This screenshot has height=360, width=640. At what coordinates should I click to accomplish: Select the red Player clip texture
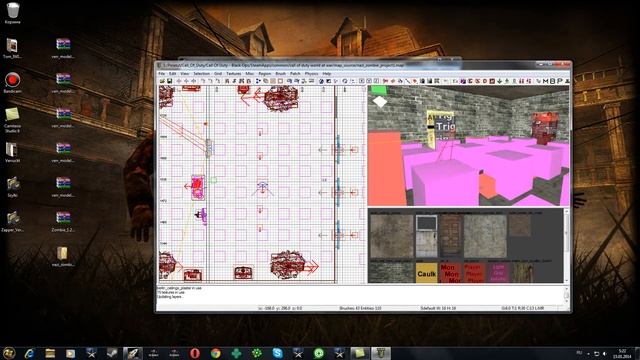[474, 273]
